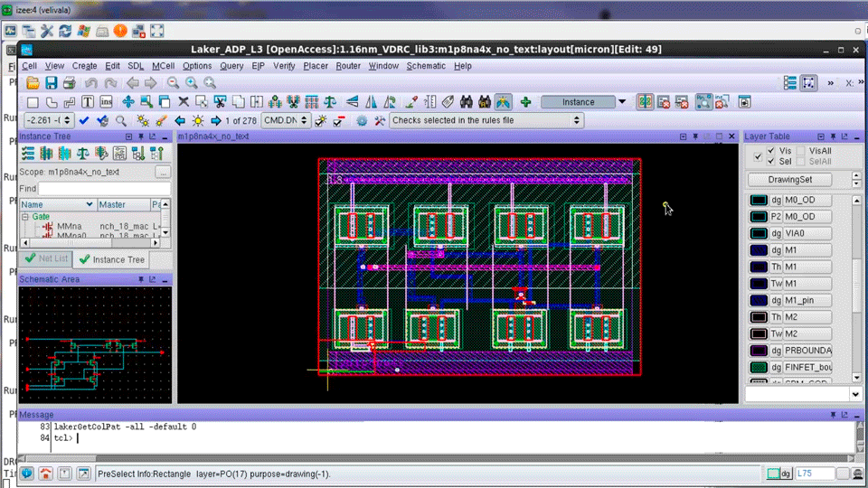Open the Name column dropdown in Instance Tree
This screenshot has width=868, height=488.
pos(90,204)
